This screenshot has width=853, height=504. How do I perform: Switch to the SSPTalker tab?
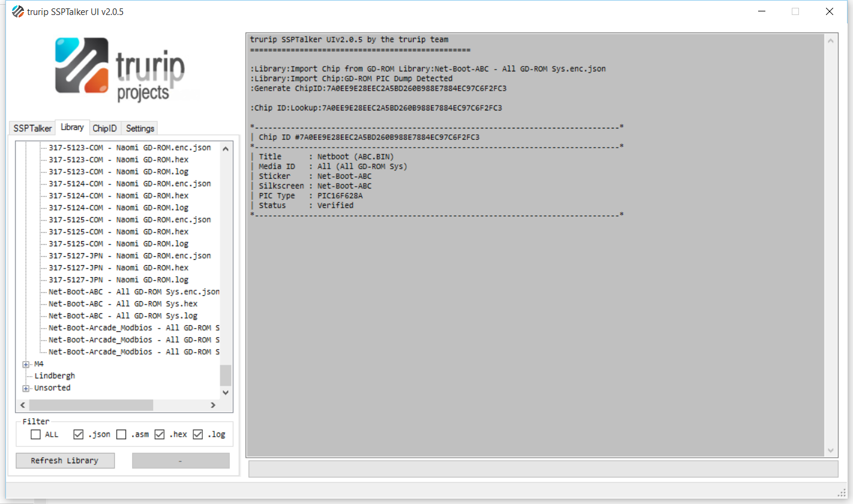click(32, 128)
